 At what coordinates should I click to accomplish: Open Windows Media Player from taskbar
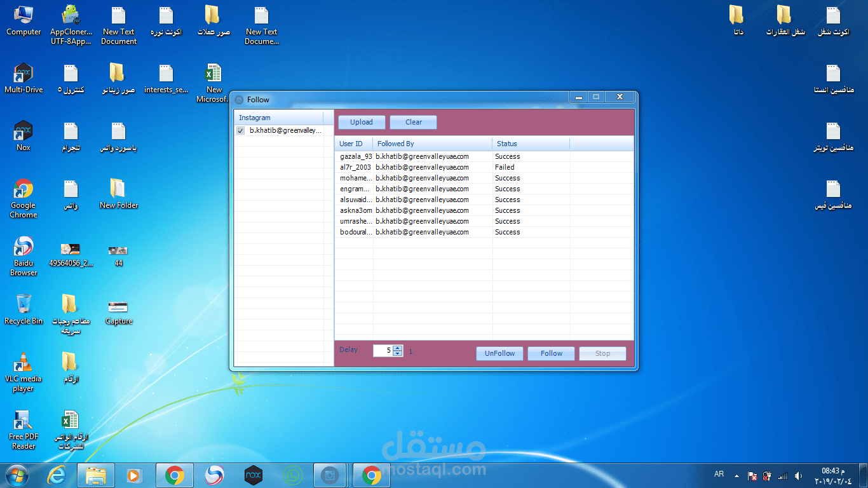pyautogui.click(x=134, y=475)
